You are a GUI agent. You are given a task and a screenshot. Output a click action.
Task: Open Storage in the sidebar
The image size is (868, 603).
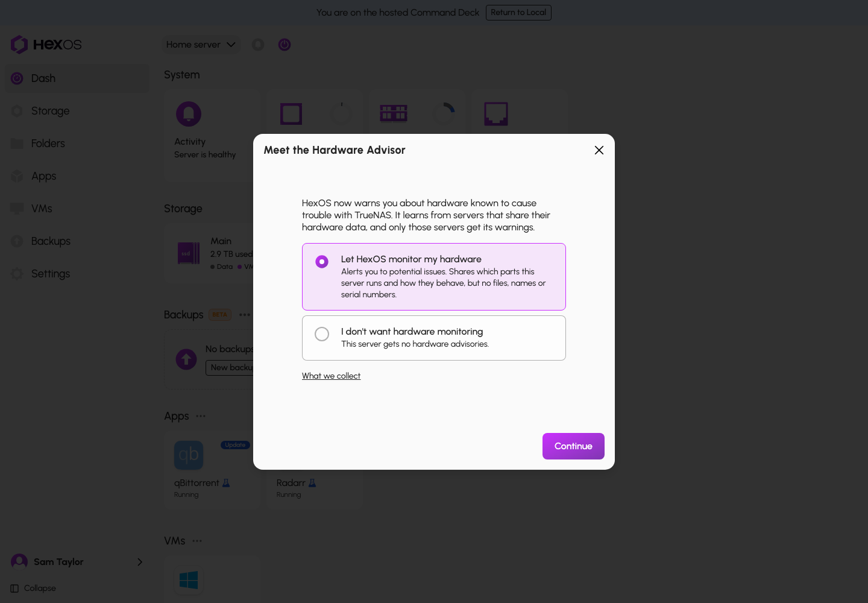[x=77, y=111]
